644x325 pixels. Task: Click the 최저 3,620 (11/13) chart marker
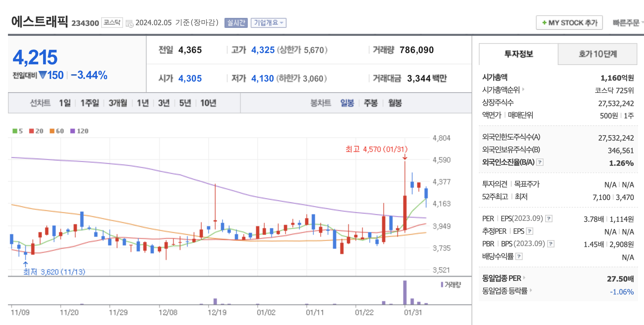(54, 272)
